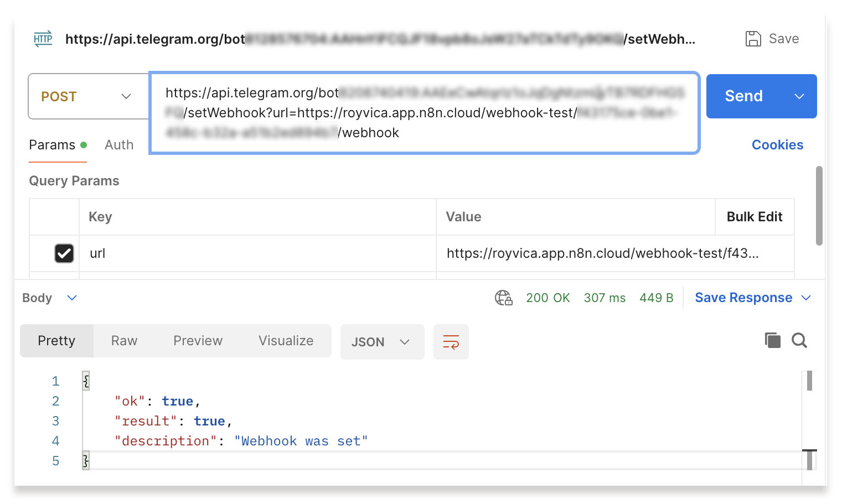
Task: Copy response body with copy icon
Action: pos(772,340)
